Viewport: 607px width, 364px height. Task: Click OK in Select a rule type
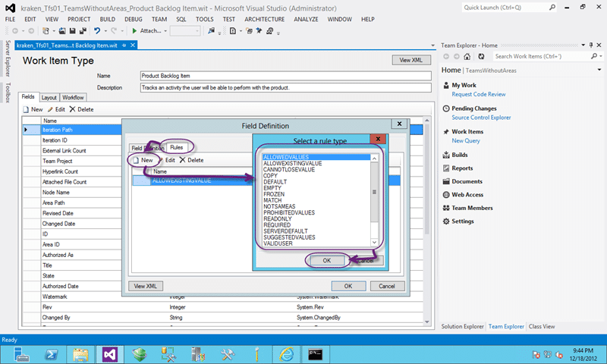pos(327,260)
